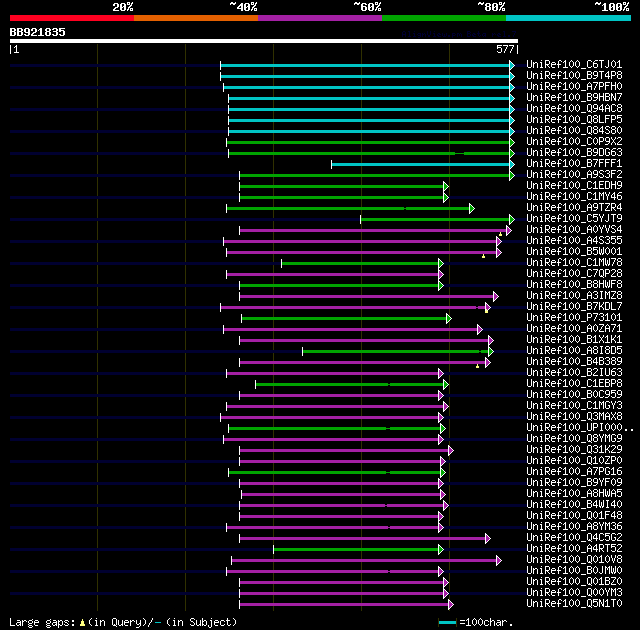The image size is (640, 630).
Task: Click the cyan alignment bar for C6TJ01
Action: coord(365,65)
